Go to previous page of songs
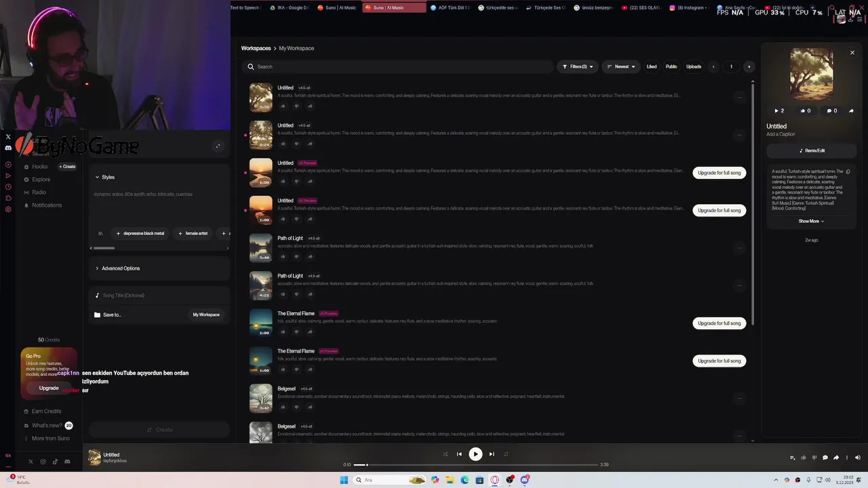Image resolution: width=868 pixels, height=488 pixels. pyautogui.click(x=713, y=66)
